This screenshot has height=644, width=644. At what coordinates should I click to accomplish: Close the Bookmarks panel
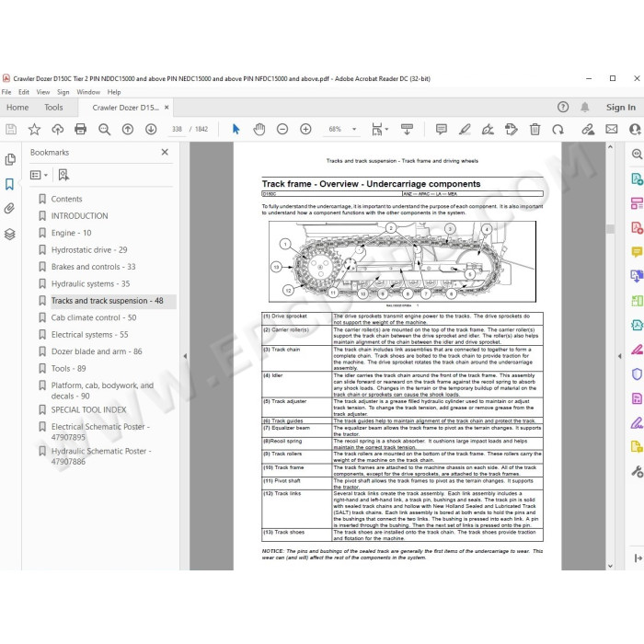click(x=165, y=152)
